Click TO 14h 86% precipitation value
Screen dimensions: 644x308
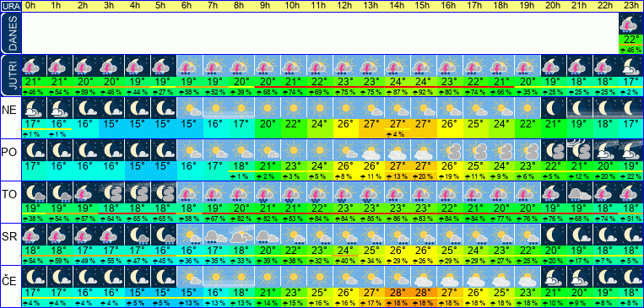point(398,219)
